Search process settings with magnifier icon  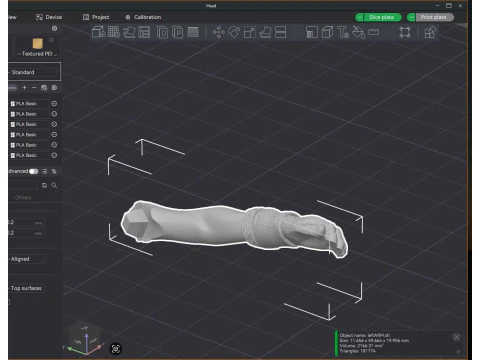click(54, 185)
